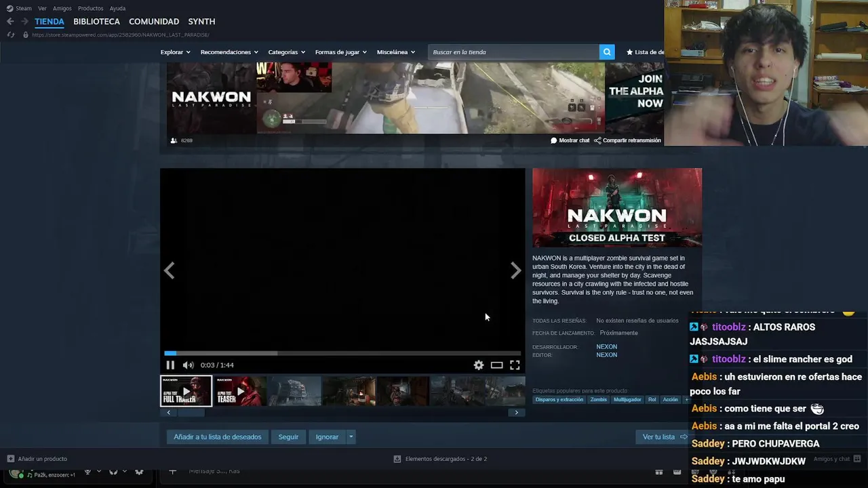
Task: Click the Zombis tag
Action: click(599, 400)
